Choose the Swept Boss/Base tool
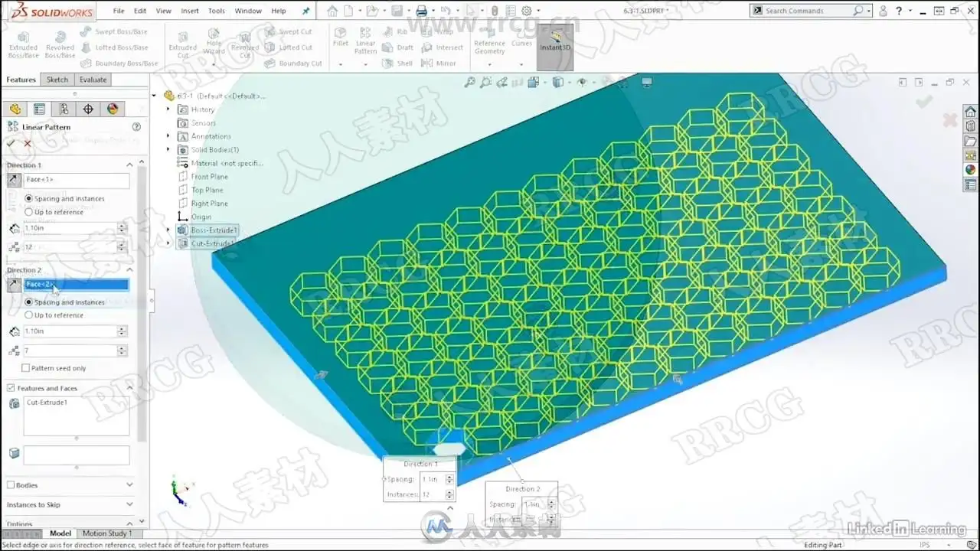Viewport: 980px width, 551px height. (114, 31)
